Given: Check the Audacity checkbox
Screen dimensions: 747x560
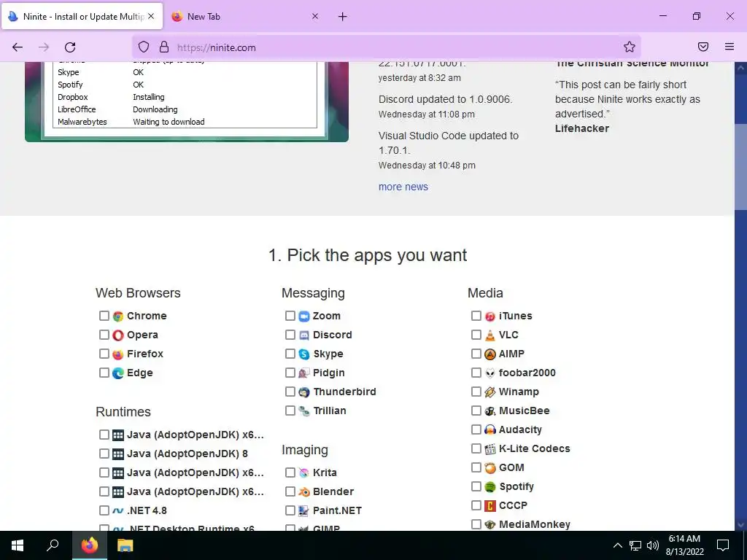Looking at the screenshot, I should 476,429.
